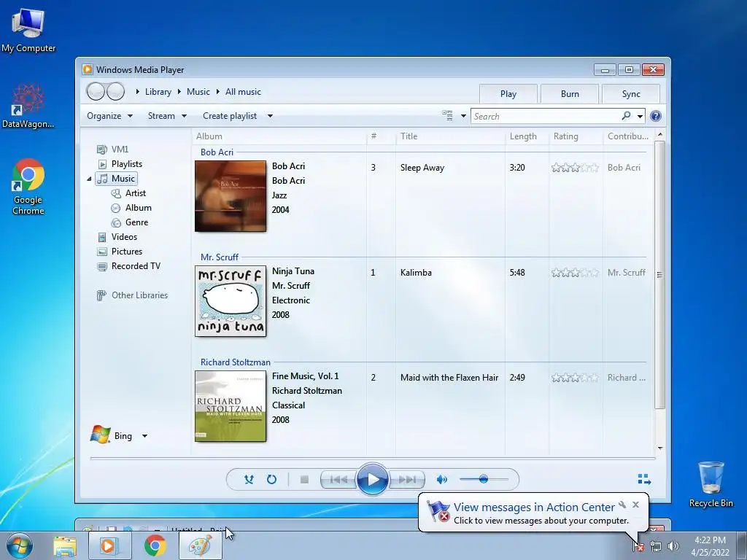Screen dimensions: 747x560
Task: Click into the Search box
Action: click(x=546, y=116)
